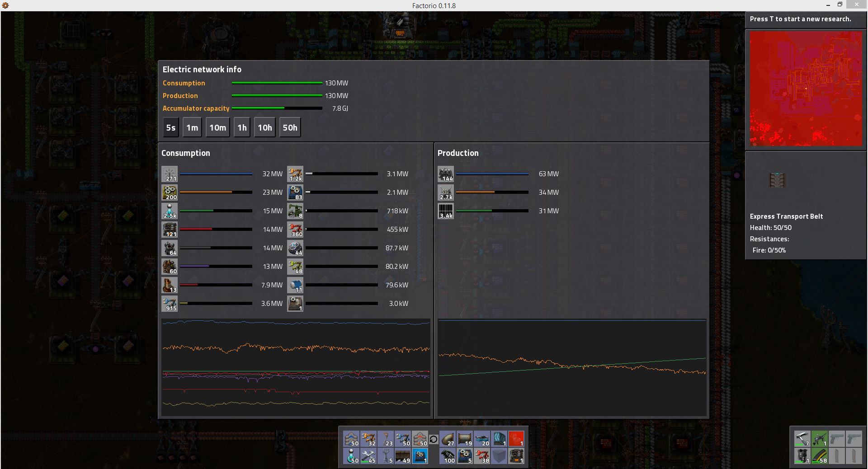Image resolution: width=868 pixels, height=469 pixels.
Task: Select the 10m time range button
Action: (217, 127)
